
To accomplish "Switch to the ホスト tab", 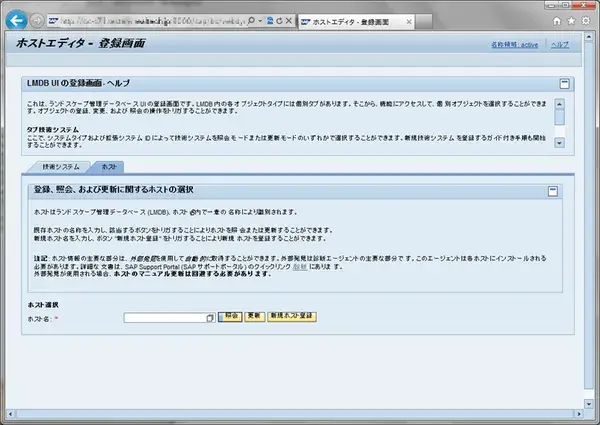I will tap(109, 167).
